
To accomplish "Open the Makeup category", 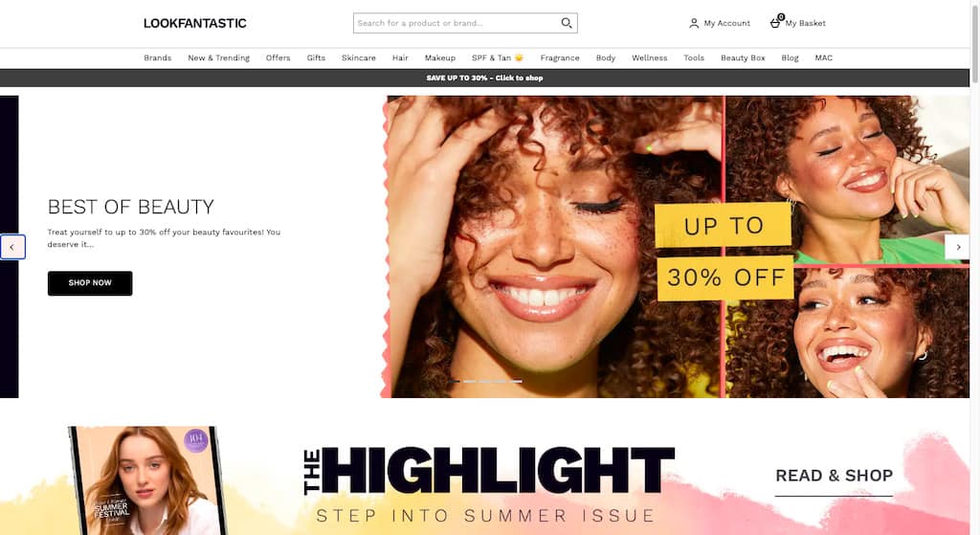I will click(440, 57).
